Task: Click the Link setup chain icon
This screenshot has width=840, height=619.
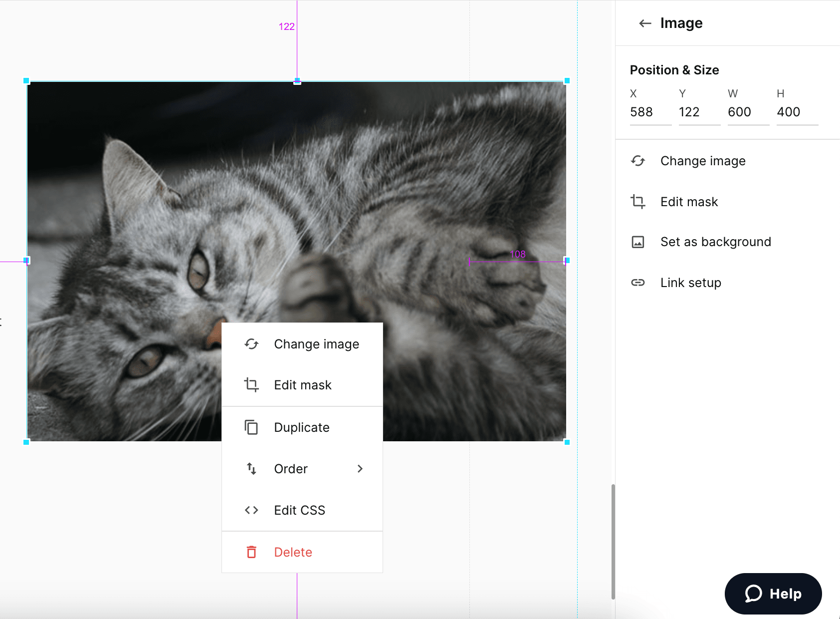Action: (x=638, y=283)
